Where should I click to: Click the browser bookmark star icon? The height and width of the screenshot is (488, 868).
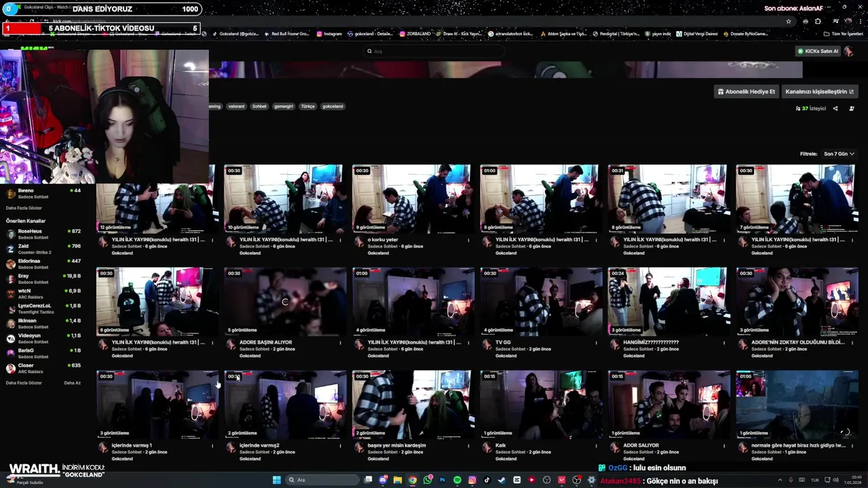point(788,21)
